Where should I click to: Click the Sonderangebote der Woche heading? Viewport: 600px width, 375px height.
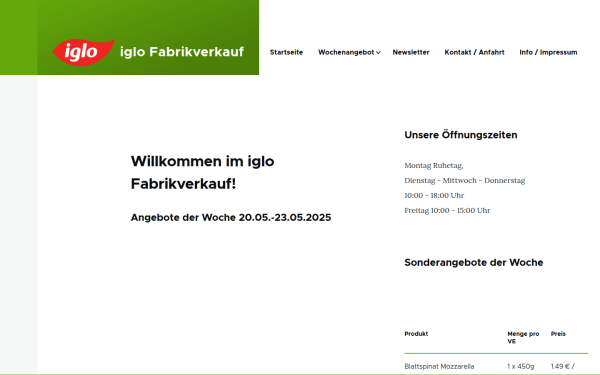[474, 262]
